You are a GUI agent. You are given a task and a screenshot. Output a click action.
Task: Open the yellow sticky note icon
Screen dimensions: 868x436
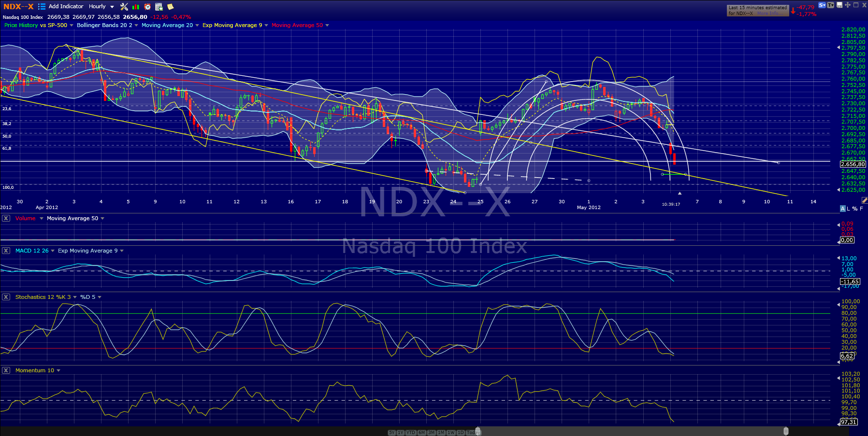click(x=170, y=7)
